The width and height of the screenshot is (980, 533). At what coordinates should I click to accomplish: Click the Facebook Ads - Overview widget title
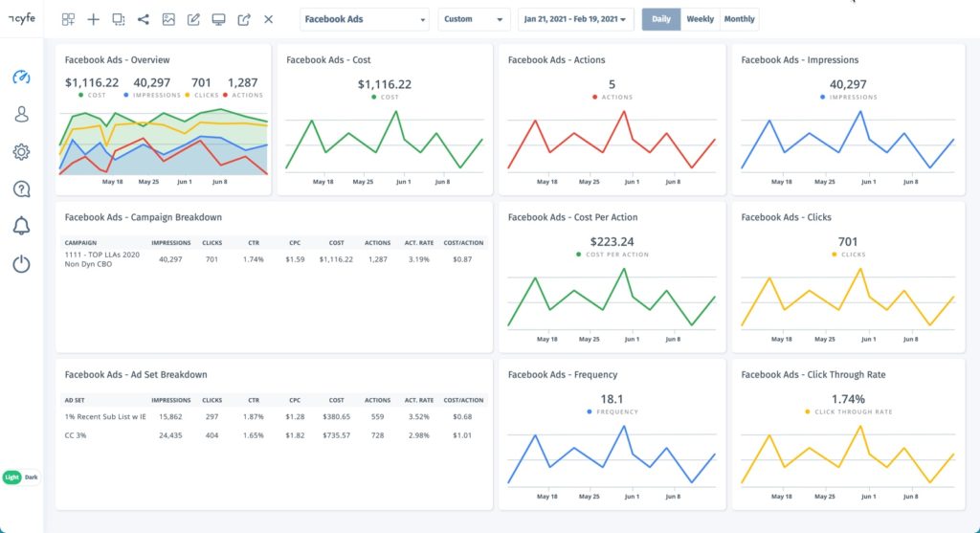click(117, 60)
